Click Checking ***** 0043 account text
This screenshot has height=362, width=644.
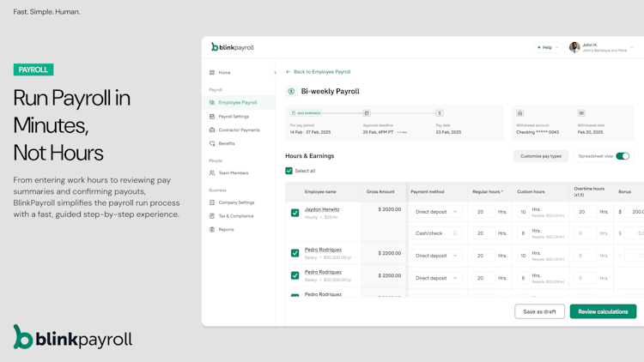click(x=538, y=132)
